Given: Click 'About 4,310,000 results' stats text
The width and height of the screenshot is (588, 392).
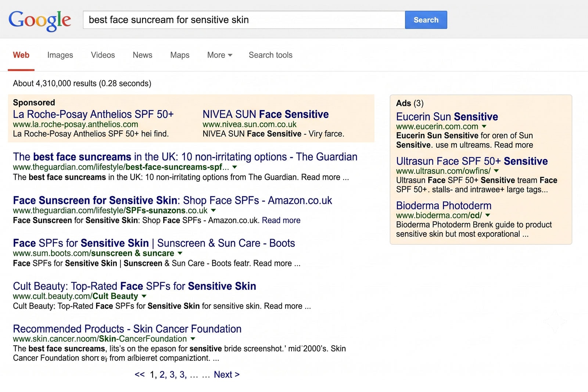Looking at the screenshot, I should point(82,84).
